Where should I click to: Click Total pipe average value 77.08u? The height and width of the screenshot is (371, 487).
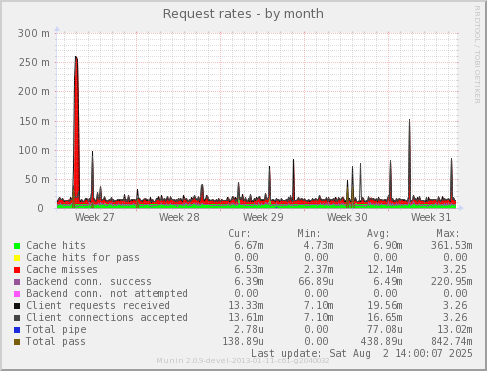coord(385,330)
